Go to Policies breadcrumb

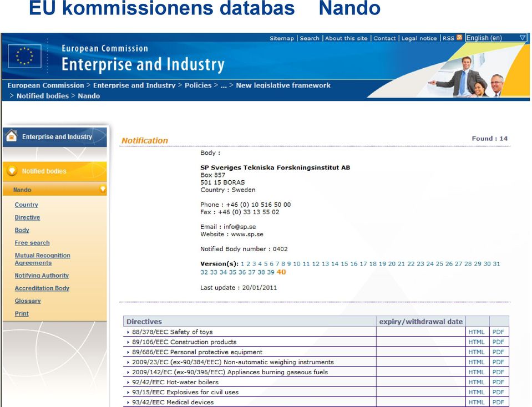198,85
